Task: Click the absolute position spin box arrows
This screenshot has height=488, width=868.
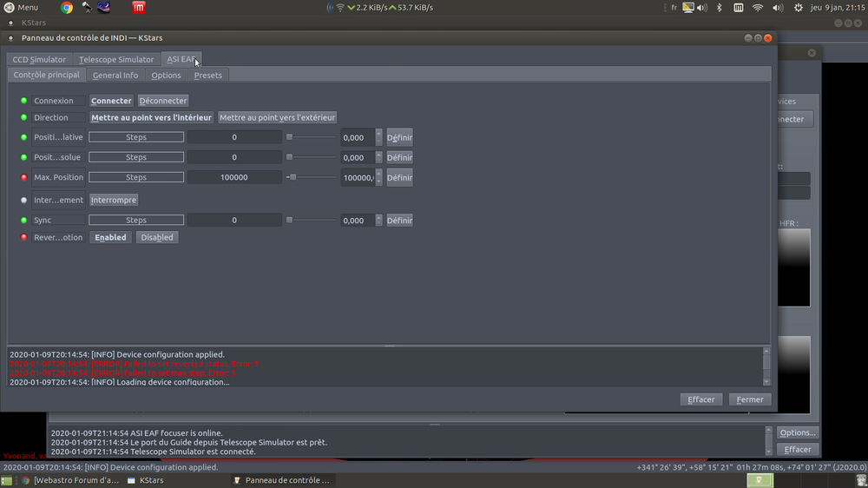Action: pyautogui.click(x=378, y=157)
